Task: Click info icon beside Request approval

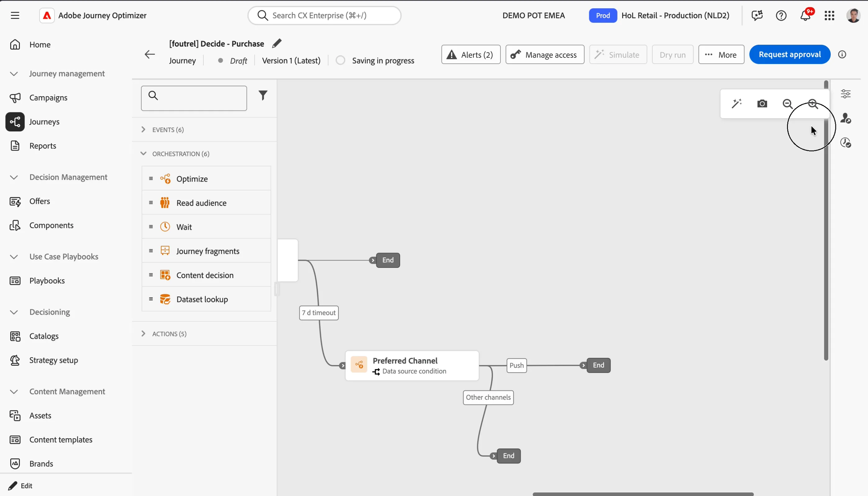Action: click(842, 55)
